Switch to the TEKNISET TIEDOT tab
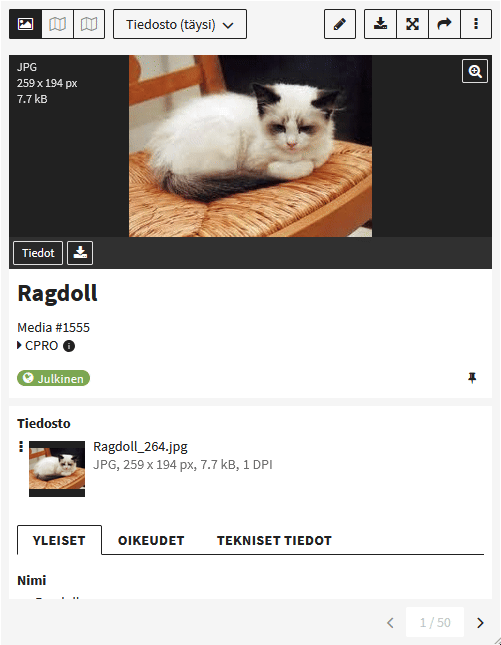This screenshot has width=501, height=645. point(274,540)
